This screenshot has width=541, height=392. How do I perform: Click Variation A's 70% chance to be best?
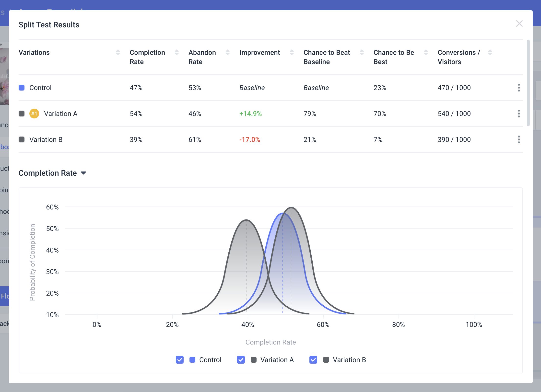380,114
